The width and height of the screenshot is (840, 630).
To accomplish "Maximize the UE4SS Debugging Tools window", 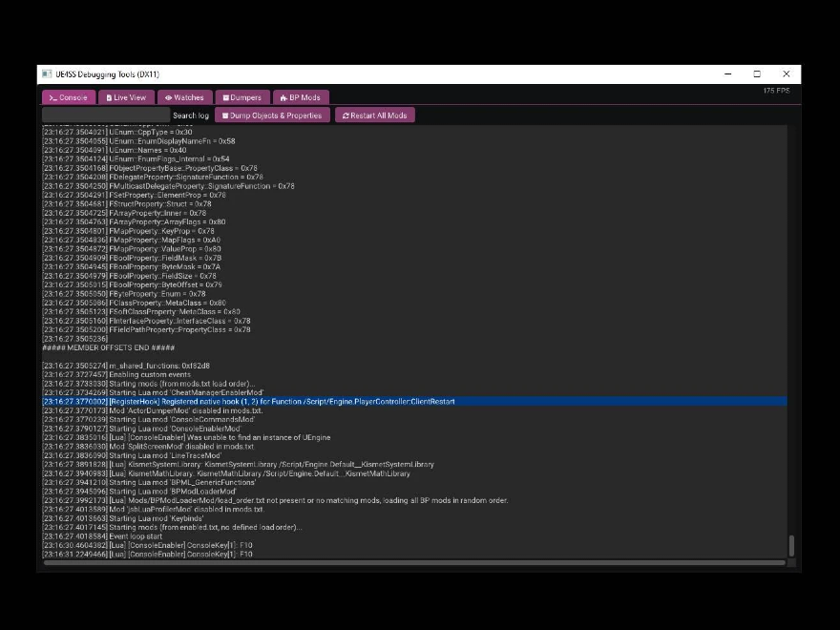I will tap(757, 74).
